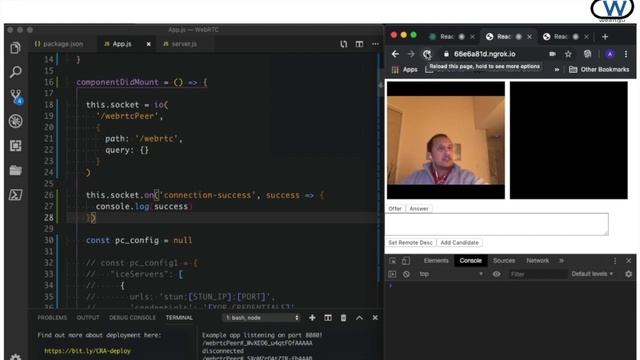Open the Apps bookmarks shortcut
This screenshot has height=360, width=640.
pyautogui.click(x=404, y=70)
